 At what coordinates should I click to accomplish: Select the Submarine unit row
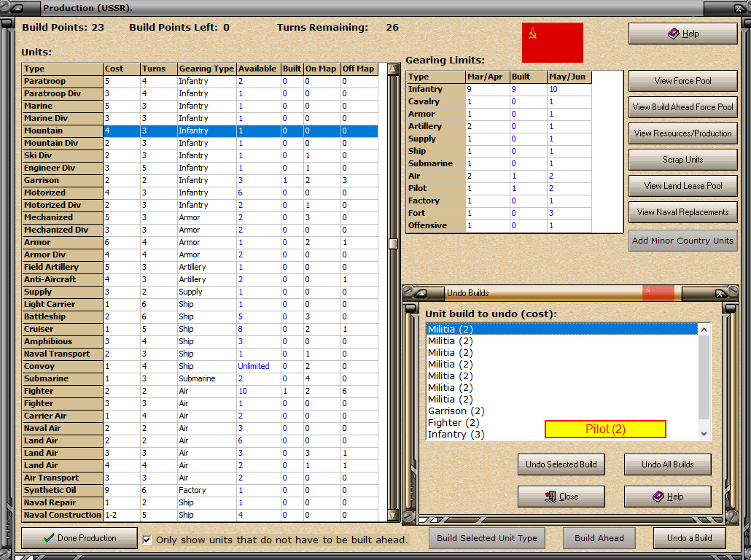click(201, 378)
